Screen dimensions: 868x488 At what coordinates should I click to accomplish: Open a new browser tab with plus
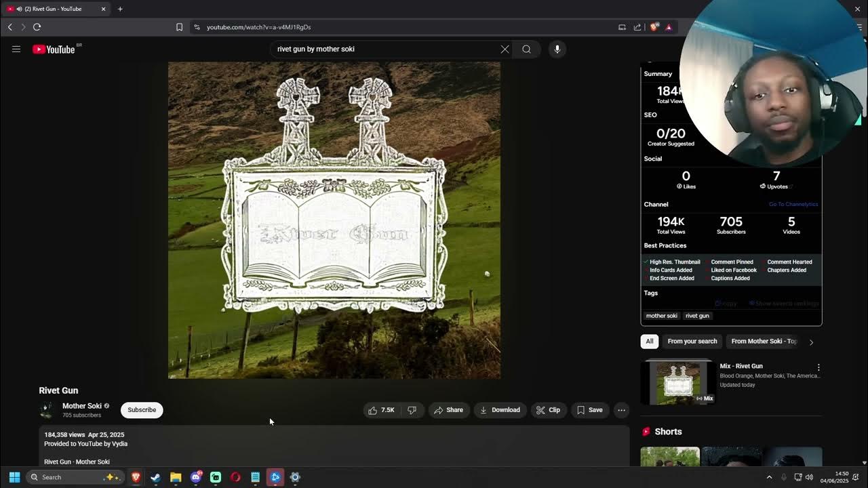120,9
